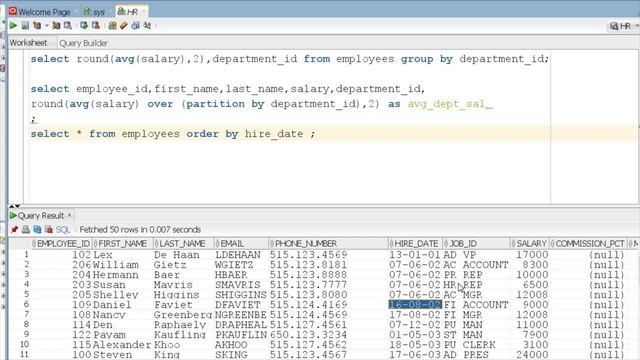Image resolution: width=640 pixels, height=360 pixels.
Task: Commit changes with the green Commit icon
Action: 84,26
